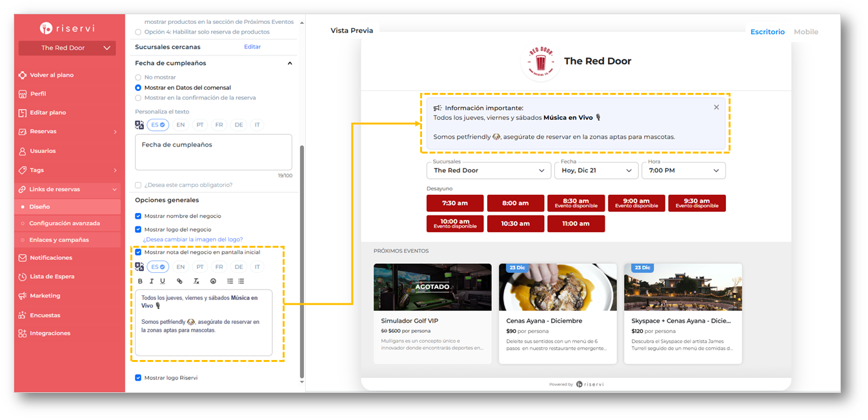Insert a link in the note editor

[179, 281]
